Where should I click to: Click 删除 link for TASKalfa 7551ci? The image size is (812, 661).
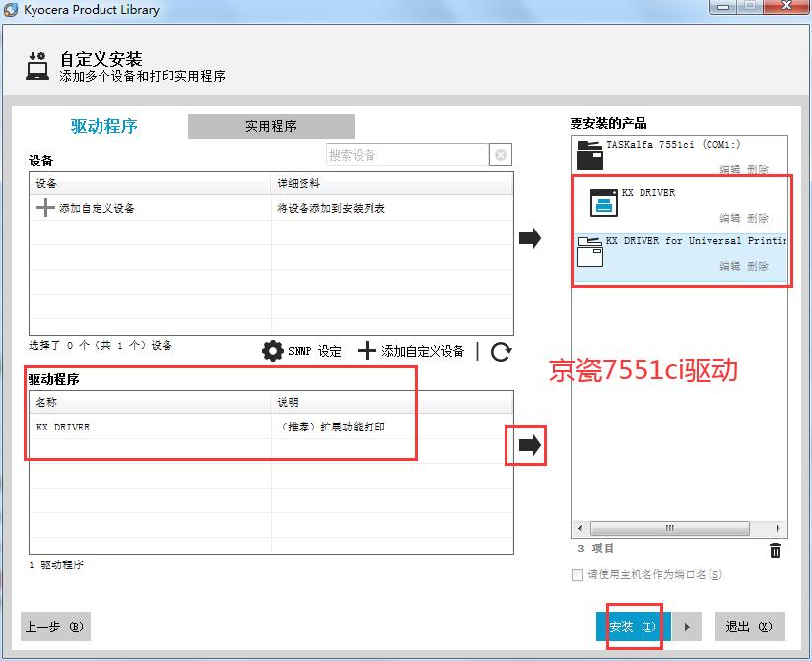[758, 170]
